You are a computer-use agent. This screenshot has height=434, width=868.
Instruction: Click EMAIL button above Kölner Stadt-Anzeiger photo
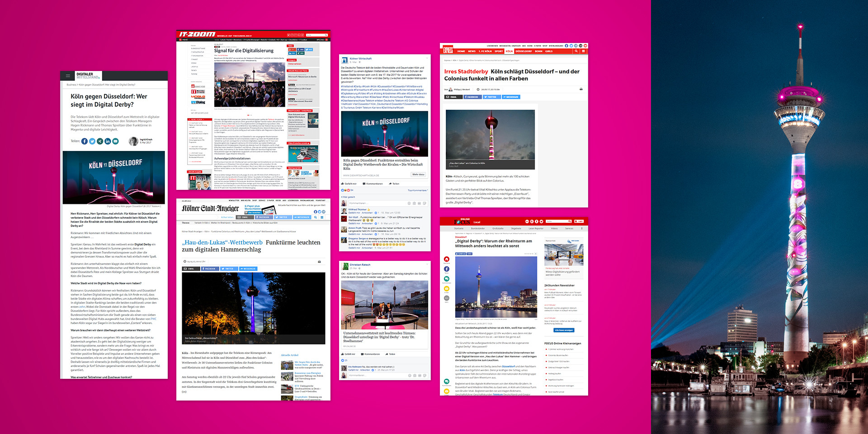[191, 269]
